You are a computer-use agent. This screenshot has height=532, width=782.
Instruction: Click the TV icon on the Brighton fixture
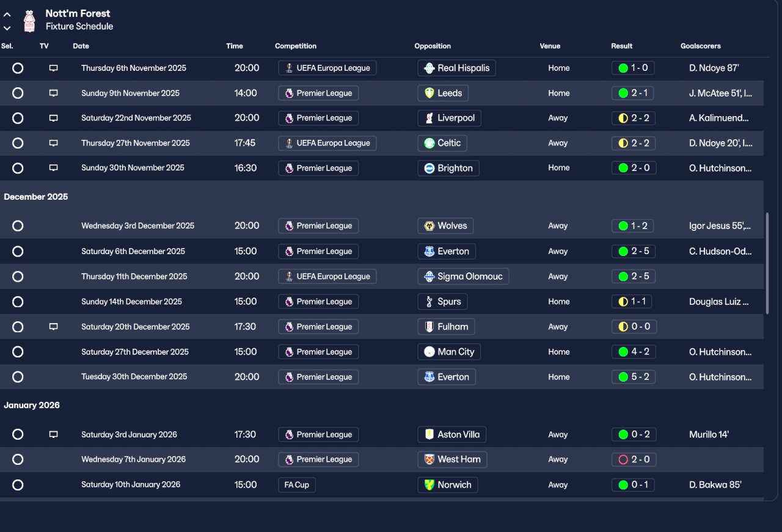(x=53, y=168)
